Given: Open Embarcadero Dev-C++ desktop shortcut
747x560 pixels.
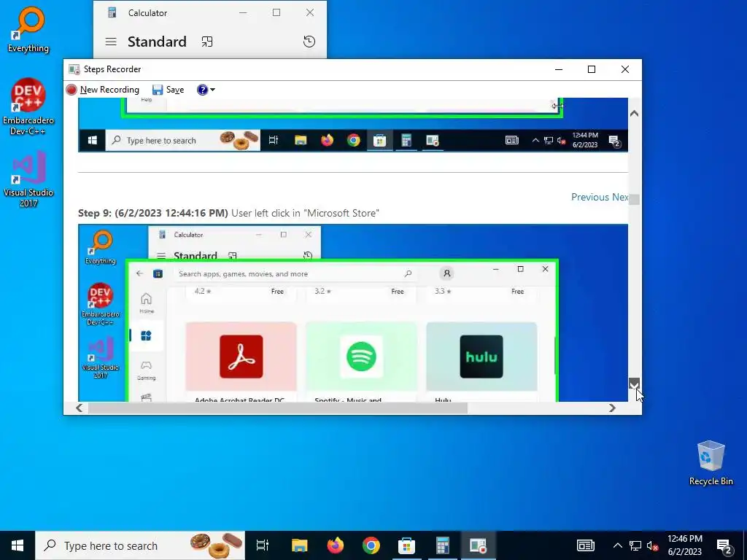Looking at the screenshot, I should click(28, 106).
